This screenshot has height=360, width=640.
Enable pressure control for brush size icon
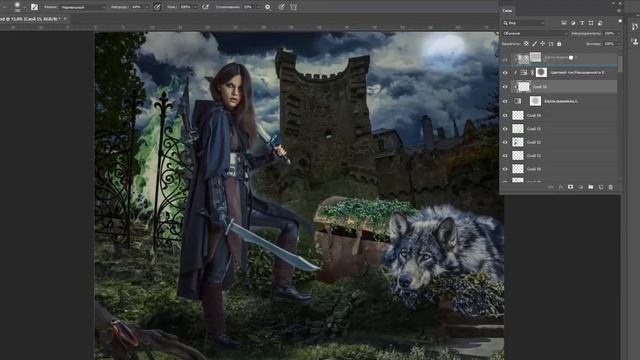coord(281,7)
